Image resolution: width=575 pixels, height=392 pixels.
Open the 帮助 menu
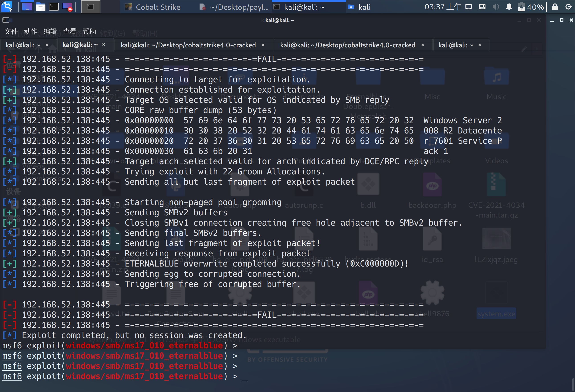[x=89, y=31]
